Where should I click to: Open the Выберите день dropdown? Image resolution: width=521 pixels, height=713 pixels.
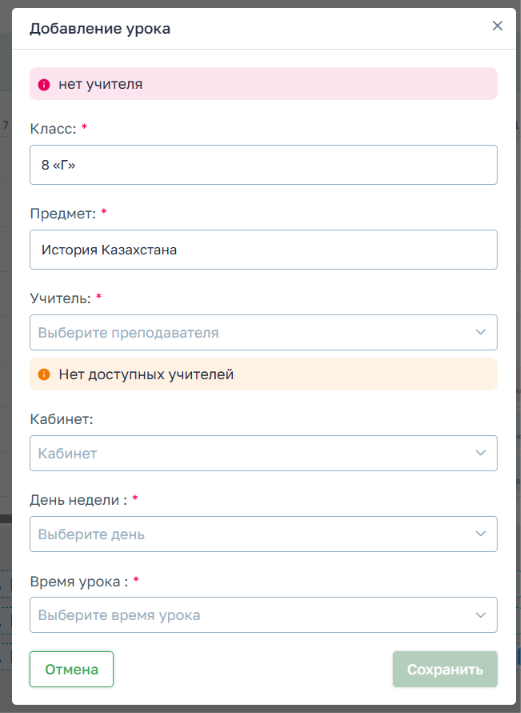click(264, 534)
